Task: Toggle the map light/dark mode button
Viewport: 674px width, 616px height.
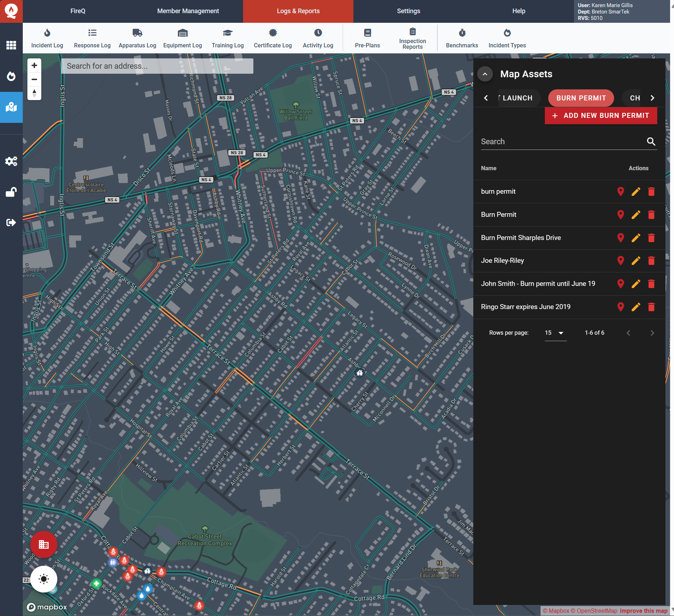Action: 44,579
